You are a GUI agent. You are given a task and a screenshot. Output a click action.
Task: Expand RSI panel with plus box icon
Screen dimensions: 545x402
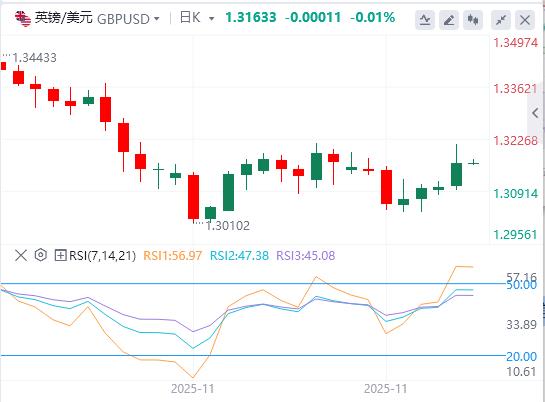click(60, 256)
